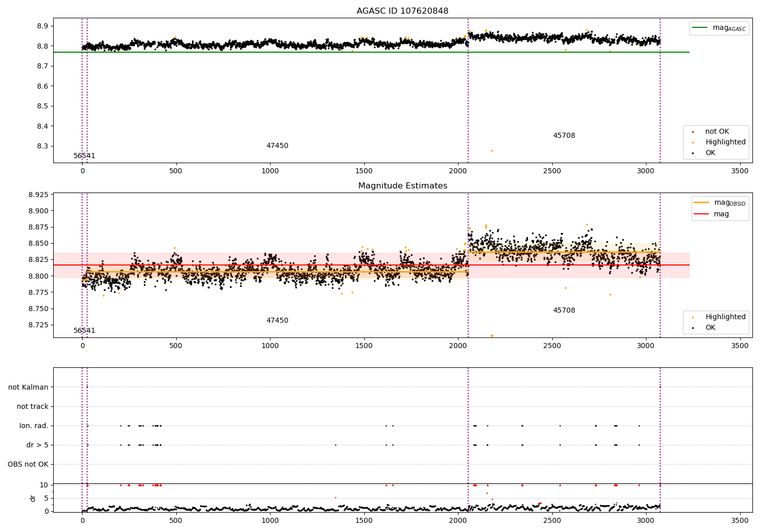Click the "10" tick on the dr axis

44,485
